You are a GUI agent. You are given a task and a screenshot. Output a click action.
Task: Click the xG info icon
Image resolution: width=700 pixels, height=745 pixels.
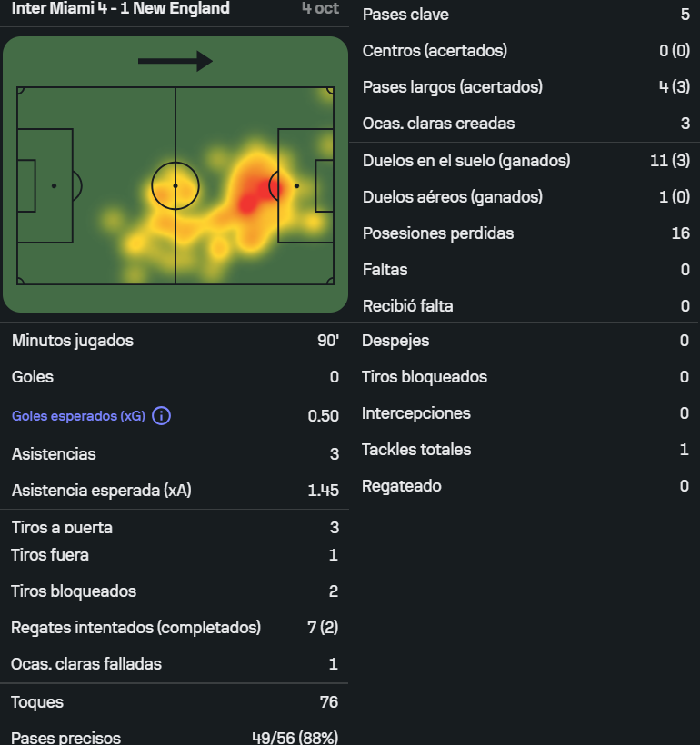(x=161, y=416)
